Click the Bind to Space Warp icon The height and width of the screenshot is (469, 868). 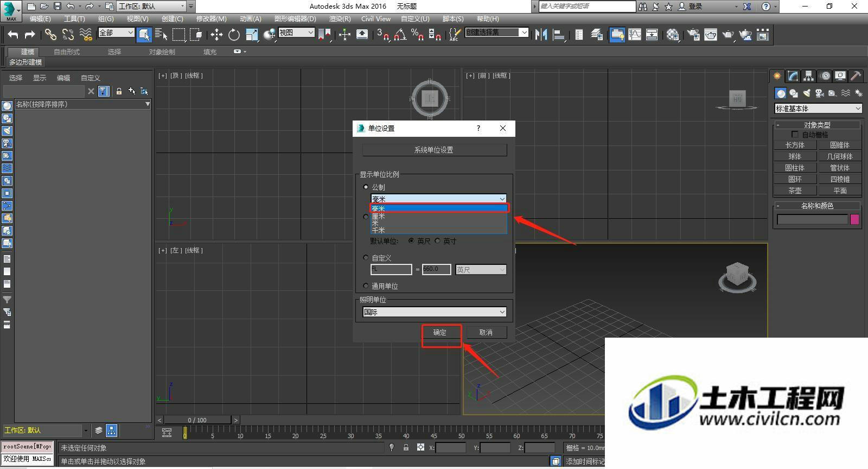86,35
